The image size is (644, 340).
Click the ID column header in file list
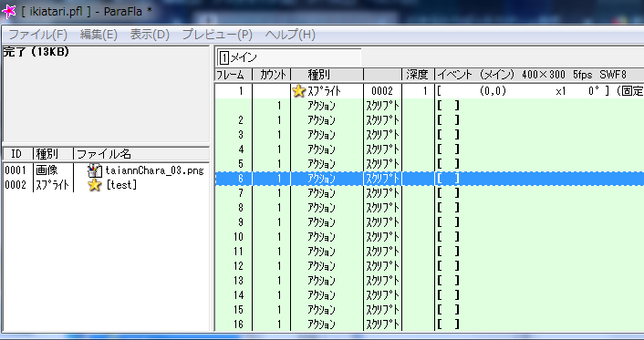coord(16,154)
